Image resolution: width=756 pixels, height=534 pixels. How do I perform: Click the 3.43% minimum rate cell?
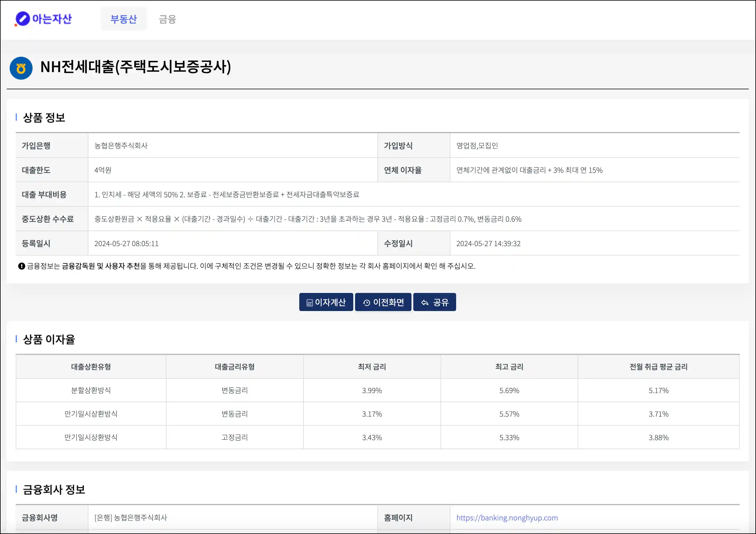[x=372, y=437]
